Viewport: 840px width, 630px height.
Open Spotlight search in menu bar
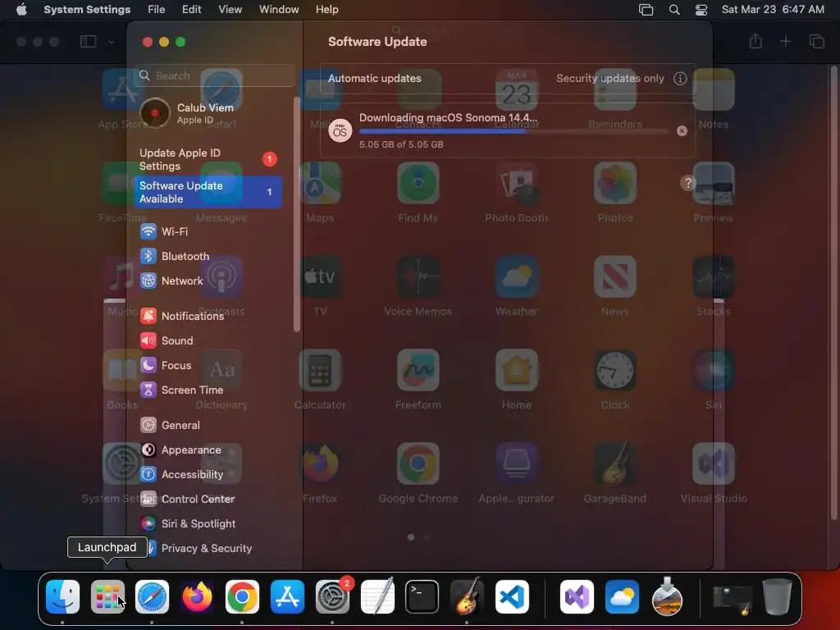pos(674,10)
